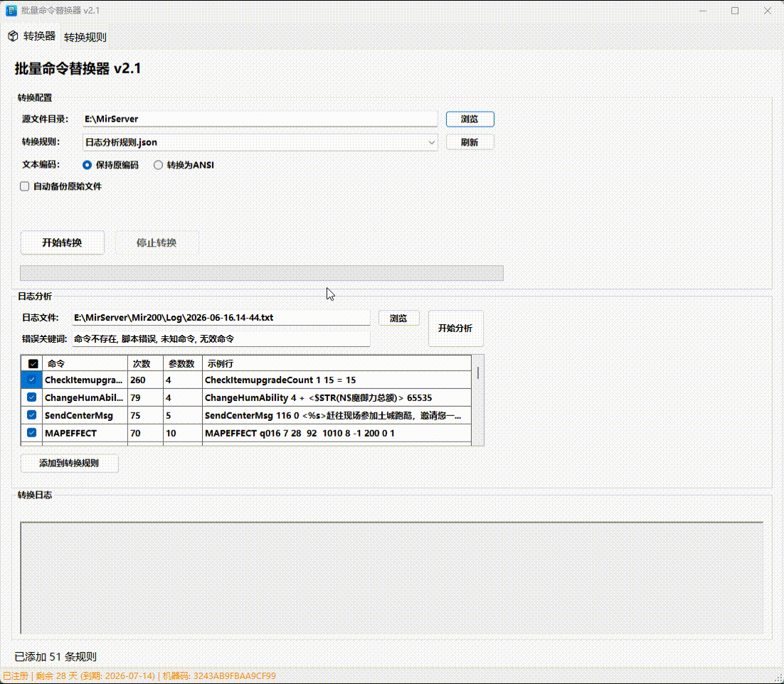Click the 错误关键词 input field
The width and height of the screenshot is (784, 684).
pyautogui.click(x=221, y=339)
